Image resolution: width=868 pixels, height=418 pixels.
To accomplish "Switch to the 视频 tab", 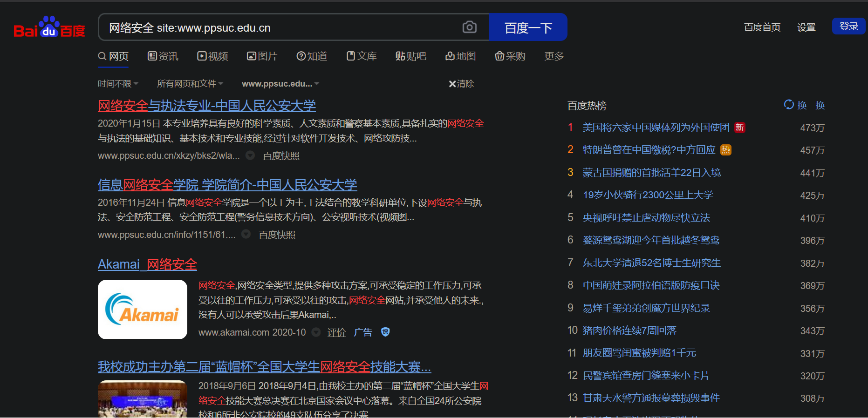I will [213, 56].
